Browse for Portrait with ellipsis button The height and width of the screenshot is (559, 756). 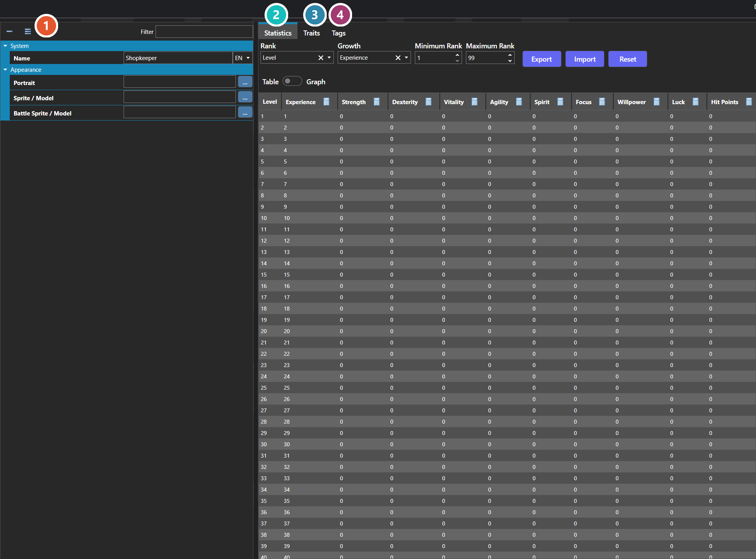coord(245,82)
